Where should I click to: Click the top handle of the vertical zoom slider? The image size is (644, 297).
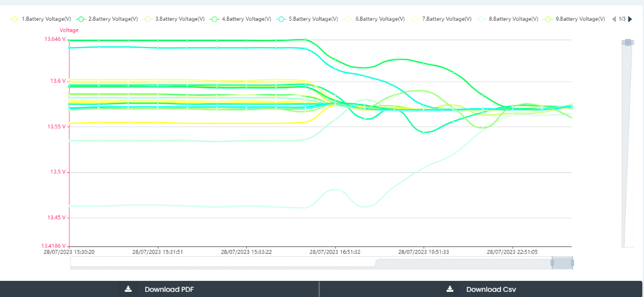coord(627,43)
